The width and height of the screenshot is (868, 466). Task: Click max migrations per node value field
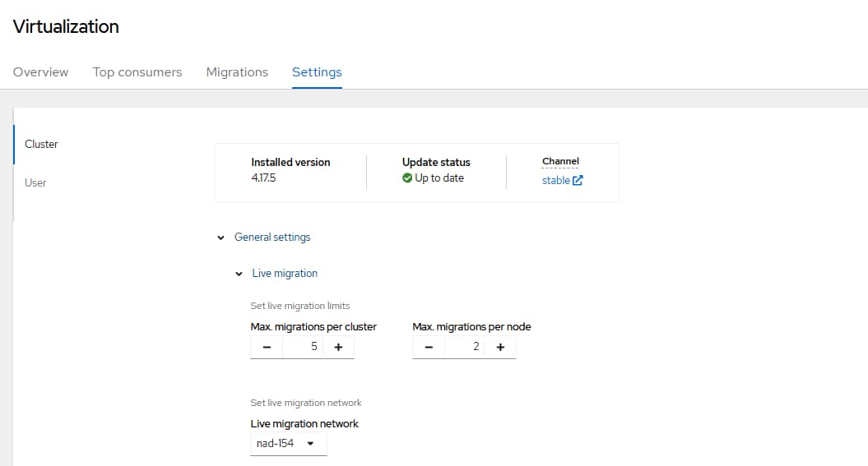(465, 347)
